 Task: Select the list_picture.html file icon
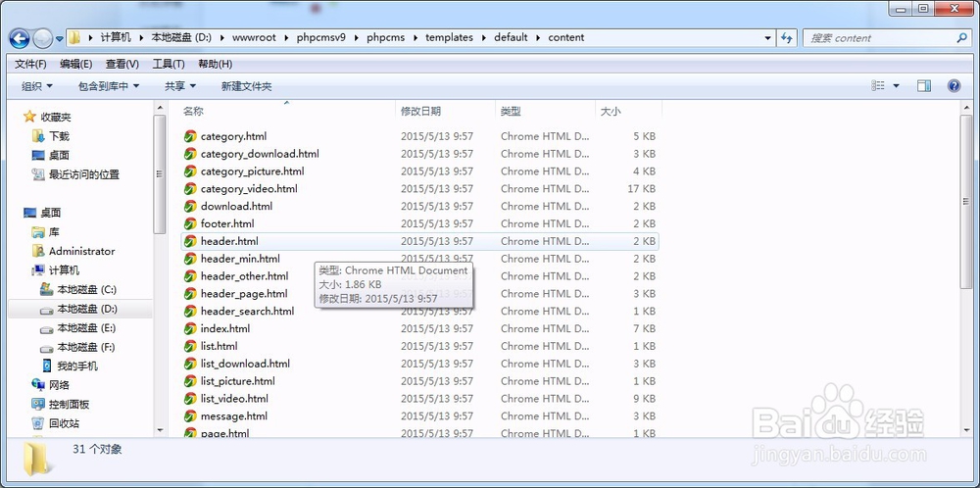tap(190, 381)
